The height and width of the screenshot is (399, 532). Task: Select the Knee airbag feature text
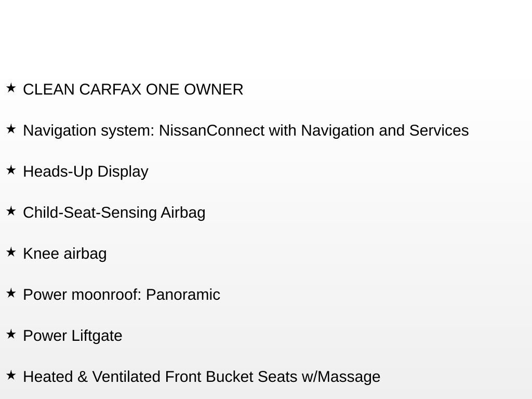pyautogui.click(x=65, y=254)
